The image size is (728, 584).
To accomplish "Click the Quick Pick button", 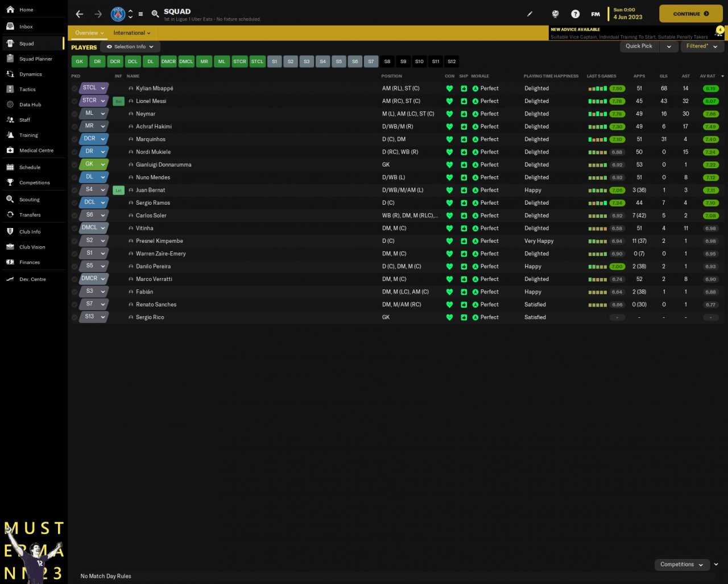I will [639, 46].
